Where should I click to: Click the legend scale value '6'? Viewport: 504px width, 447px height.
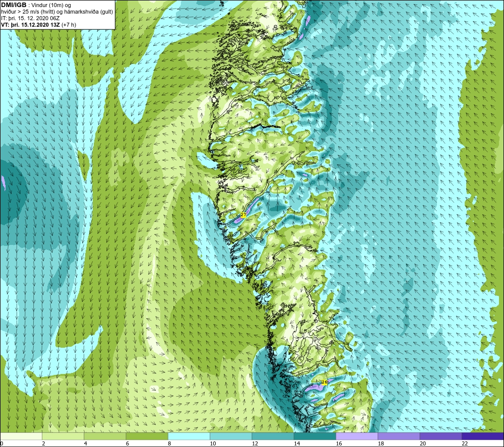click(128, 443)
